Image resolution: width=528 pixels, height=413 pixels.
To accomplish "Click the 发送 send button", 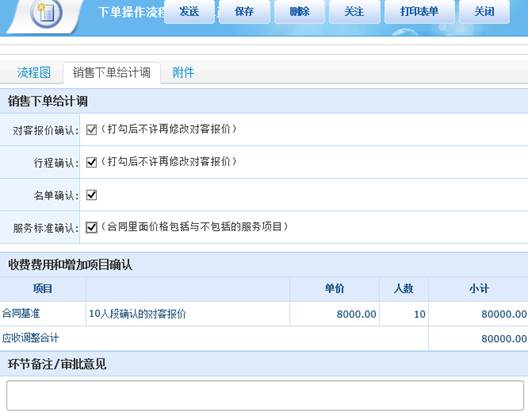I will point(189,12).
